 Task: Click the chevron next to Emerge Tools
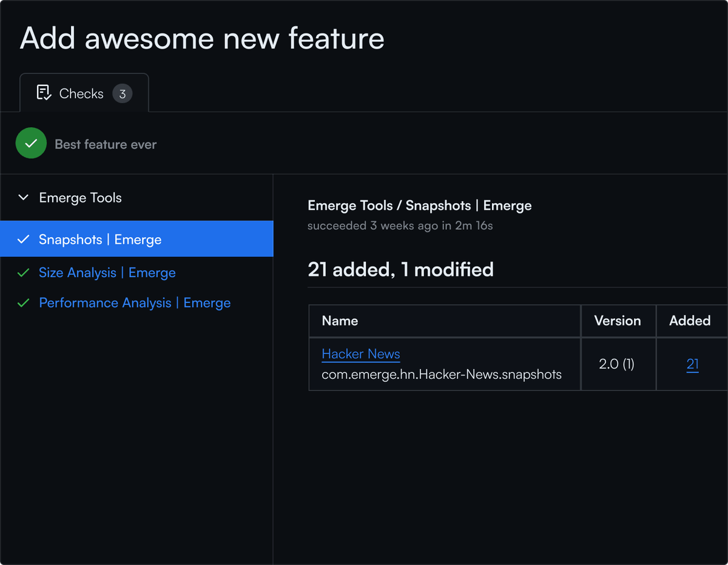tap(23, 197)
